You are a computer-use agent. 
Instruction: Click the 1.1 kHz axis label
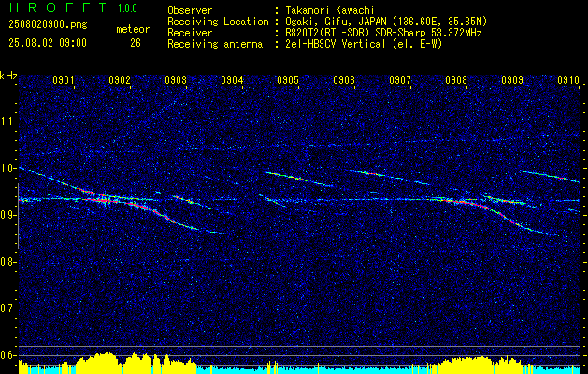[x=7, y=122]
